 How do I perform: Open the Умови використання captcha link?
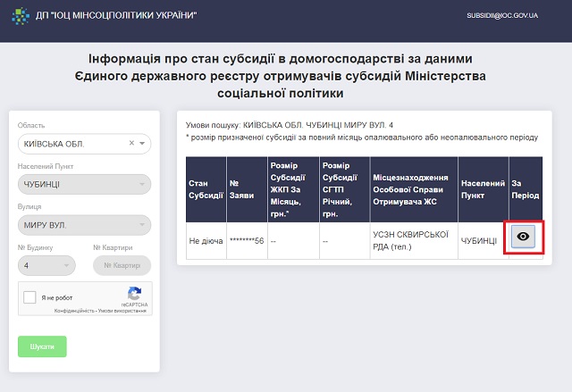click(123, 309)
